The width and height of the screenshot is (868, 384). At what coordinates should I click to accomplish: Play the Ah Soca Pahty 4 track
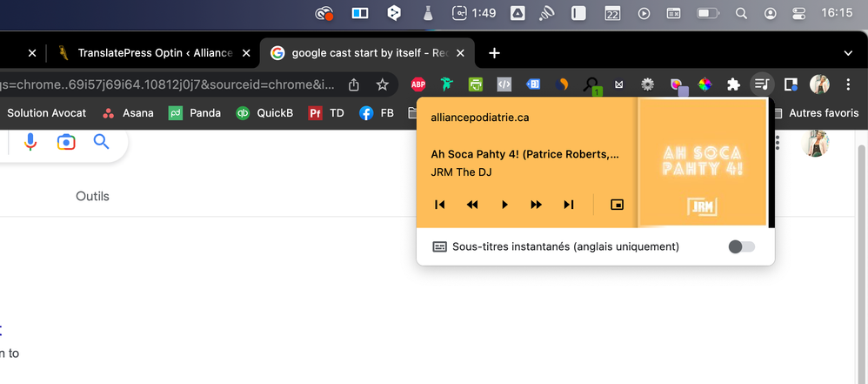click(504, 205)
